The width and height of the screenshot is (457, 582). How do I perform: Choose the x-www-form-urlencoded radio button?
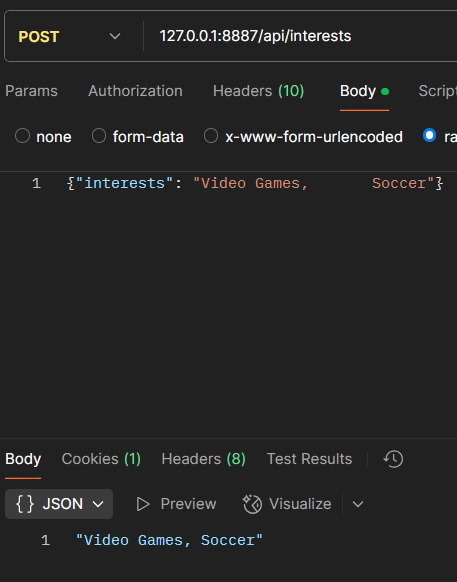point(211,136)
